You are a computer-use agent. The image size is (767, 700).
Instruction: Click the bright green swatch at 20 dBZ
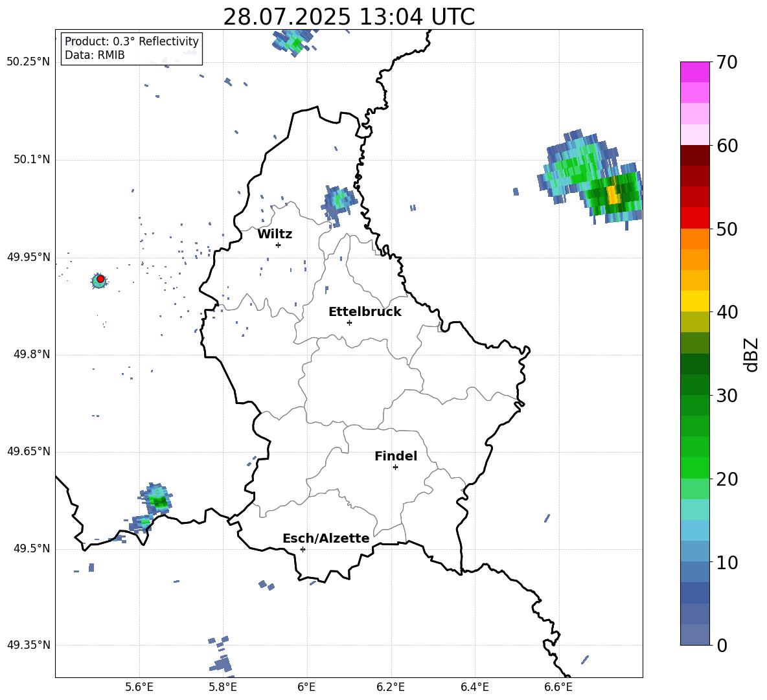click(694, 468)
